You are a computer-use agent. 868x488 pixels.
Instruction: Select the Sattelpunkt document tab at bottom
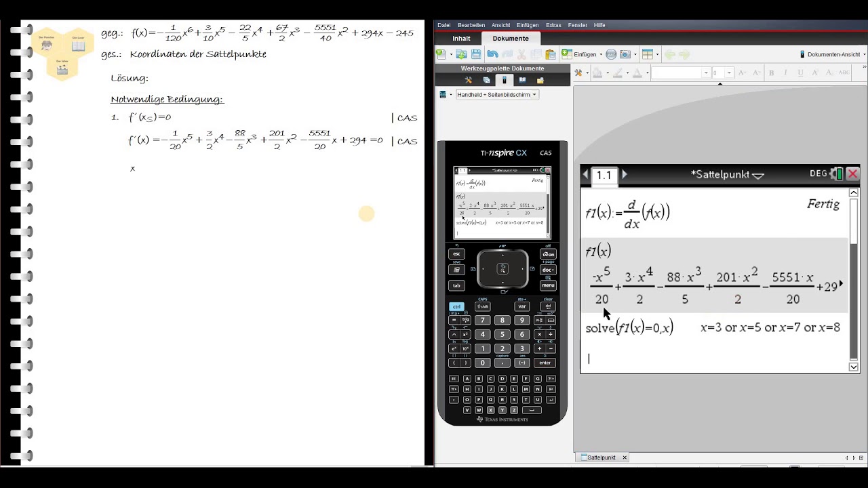click(x=604, y=457)
